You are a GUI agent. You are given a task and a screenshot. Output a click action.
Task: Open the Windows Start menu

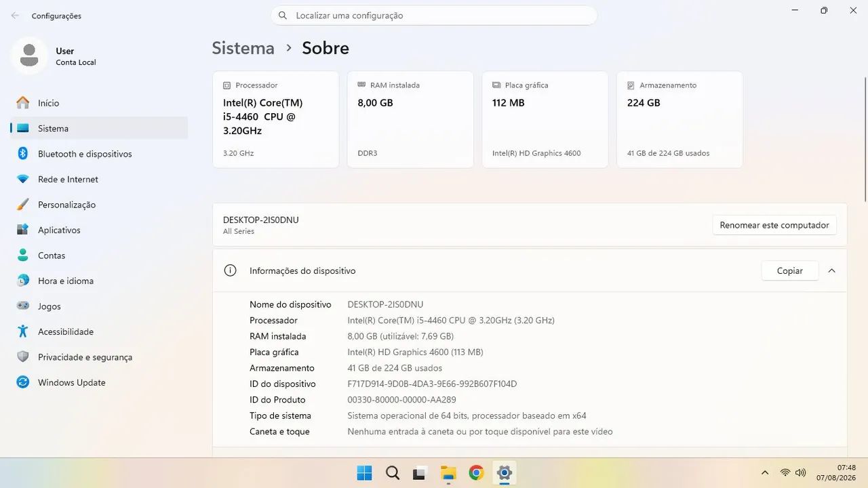364,473
